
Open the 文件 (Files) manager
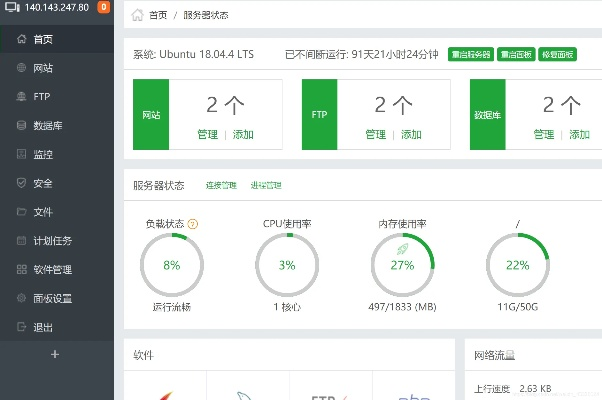click(42, 212)
